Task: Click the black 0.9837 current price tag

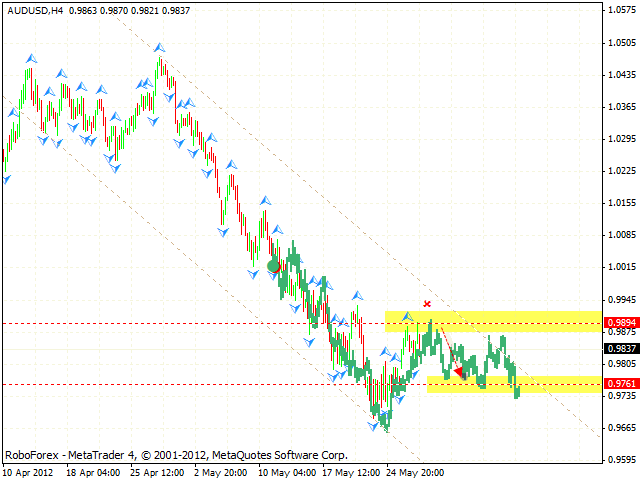Action: (x=619, y=349)
